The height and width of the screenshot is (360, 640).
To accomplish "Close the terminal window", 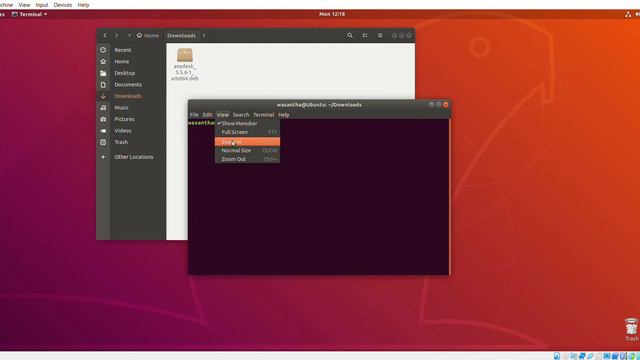I will tap(446, 104).
